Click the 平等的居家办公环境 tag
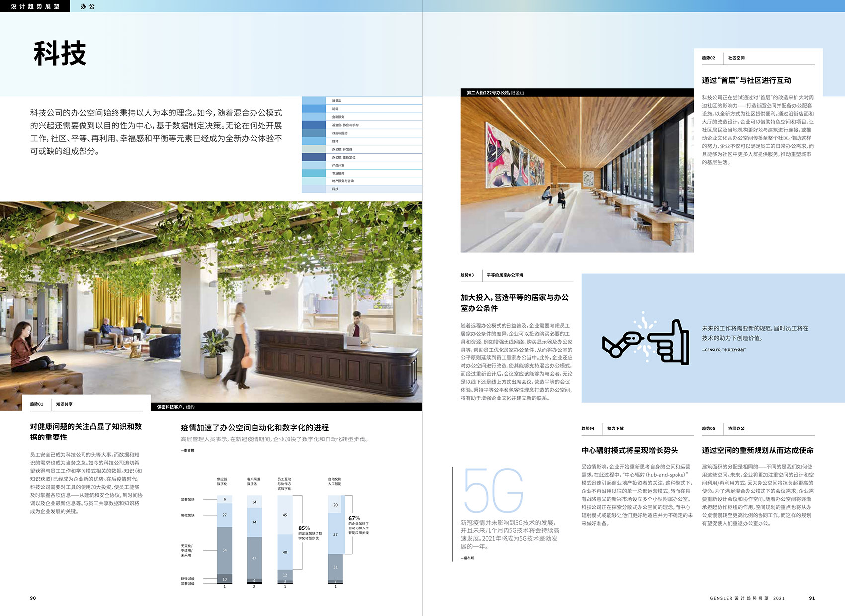 505,275
